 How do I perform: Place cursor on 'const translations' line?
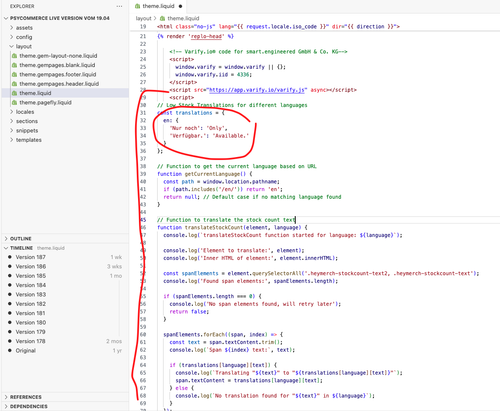coord(191,113)
